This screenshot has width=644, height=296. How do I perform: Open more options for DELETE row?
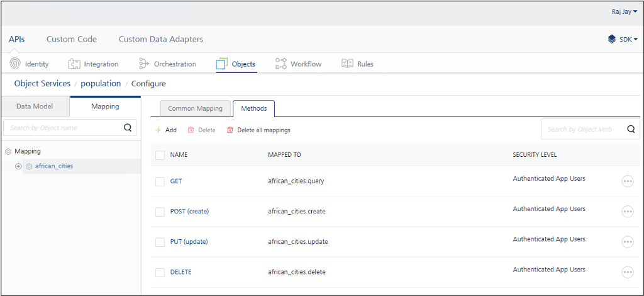click(x=627, y=272)
